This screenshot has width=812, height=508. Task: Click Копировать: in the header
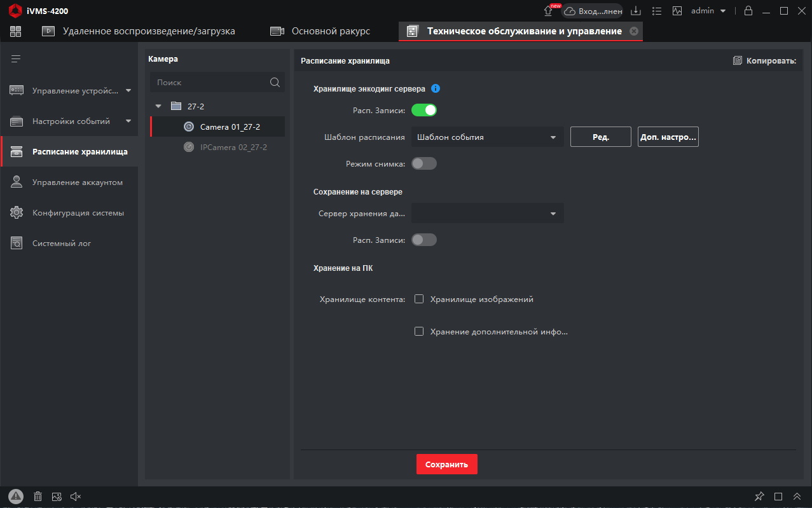[x=764, y=61]
